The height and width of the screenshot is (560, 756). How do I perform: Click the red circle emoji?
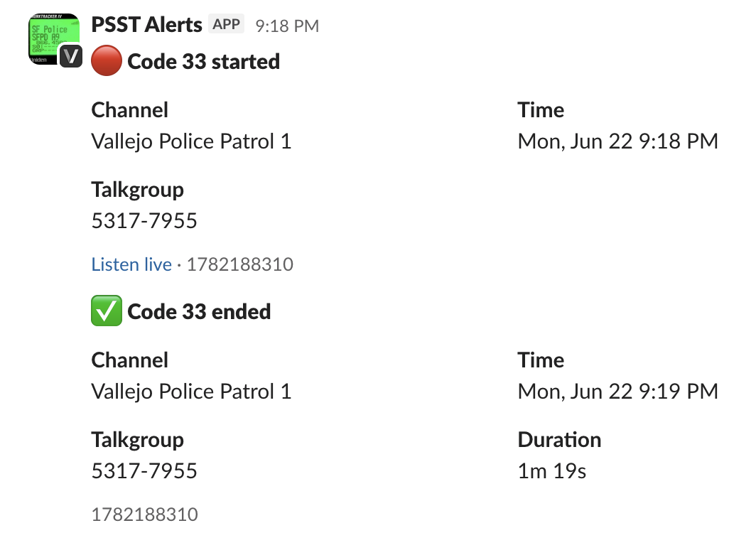click(x=107, y=61)
